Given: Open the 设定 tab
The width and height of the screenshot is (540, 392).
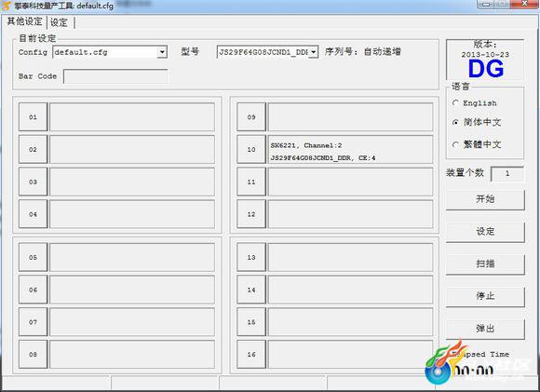Looking at the screenshot, I should [59, 22].
